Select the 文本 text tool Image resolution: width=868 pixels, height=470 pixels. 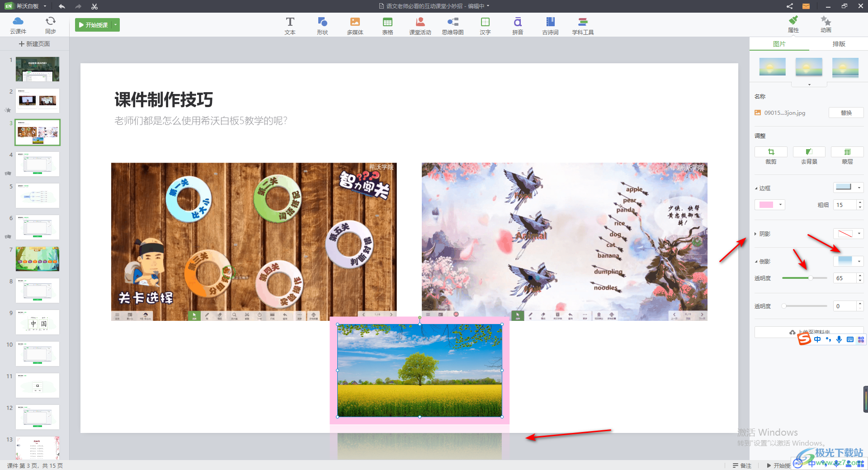click(x=290, y=26)
